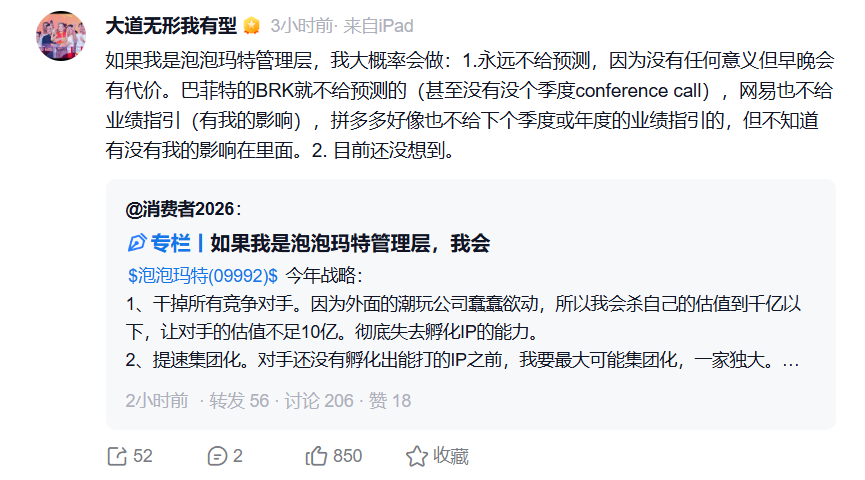The height and width of the screenshot is (480, 865).
Task: Click 赞 18 in the quoted post
Action: click(388, 400)
